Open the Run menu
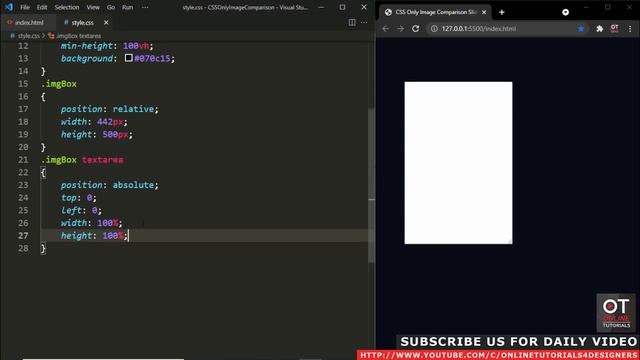Viewport: 640px width, 360px height. tap(127, 7)
